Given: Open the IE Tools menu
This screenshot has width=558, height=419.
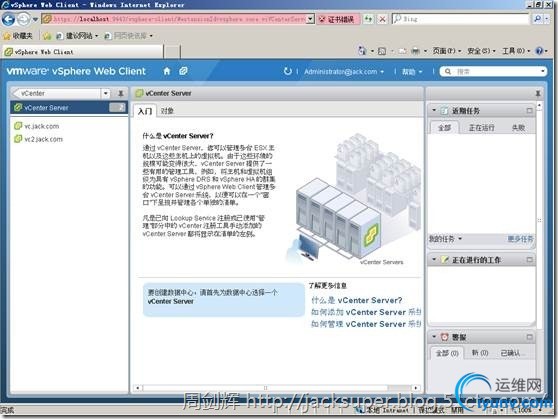Looking at the screenshot, I should click(x=516, y=51).
